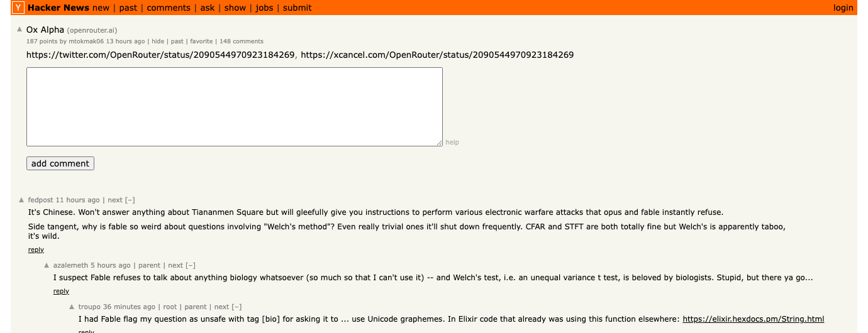Reply to azalemeth's comment
This screenshot has height=333, width=868.
pos(61,291)
